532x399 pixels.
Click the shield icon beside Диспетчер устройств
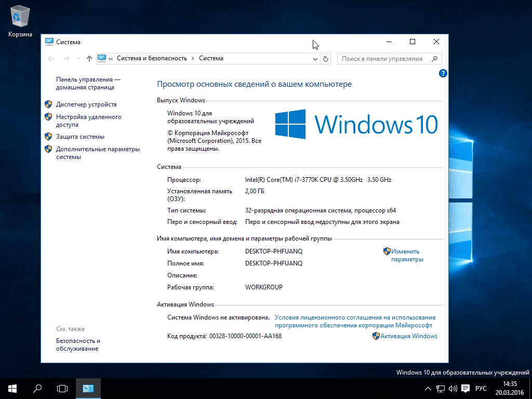click(x=48, y=104)
